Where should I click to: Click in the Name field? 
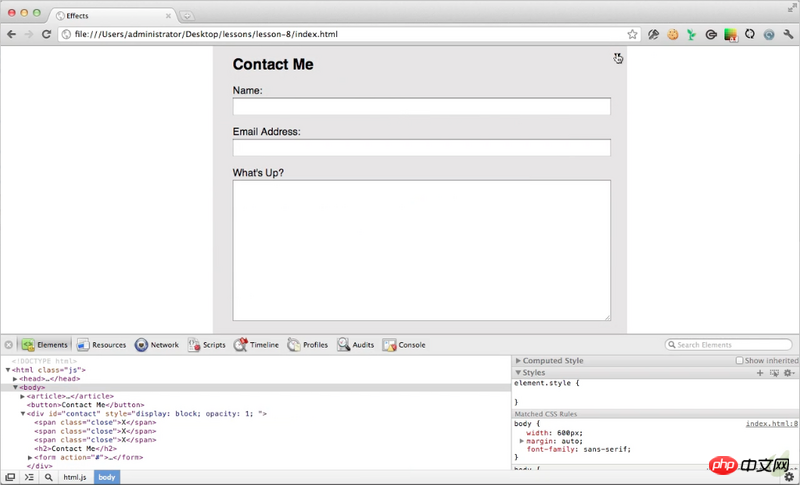[421, 106]
